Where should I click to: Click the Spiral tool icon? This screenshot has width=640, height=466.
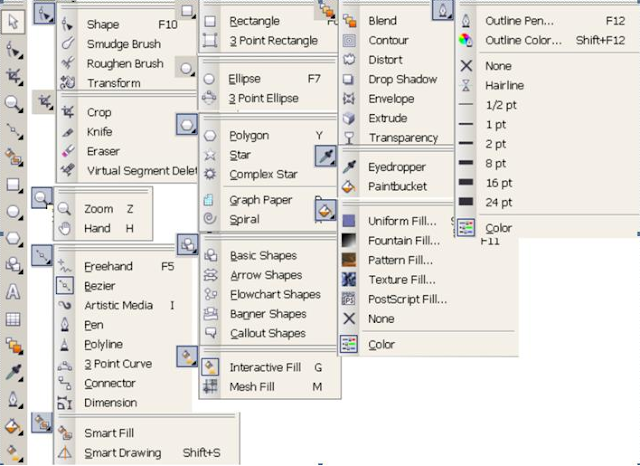click(210, 219)
